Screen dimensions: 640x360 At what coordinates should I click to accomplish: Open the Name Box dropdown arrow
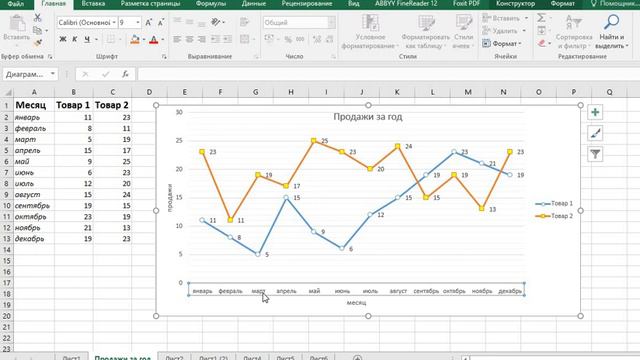tap(53, 74)
